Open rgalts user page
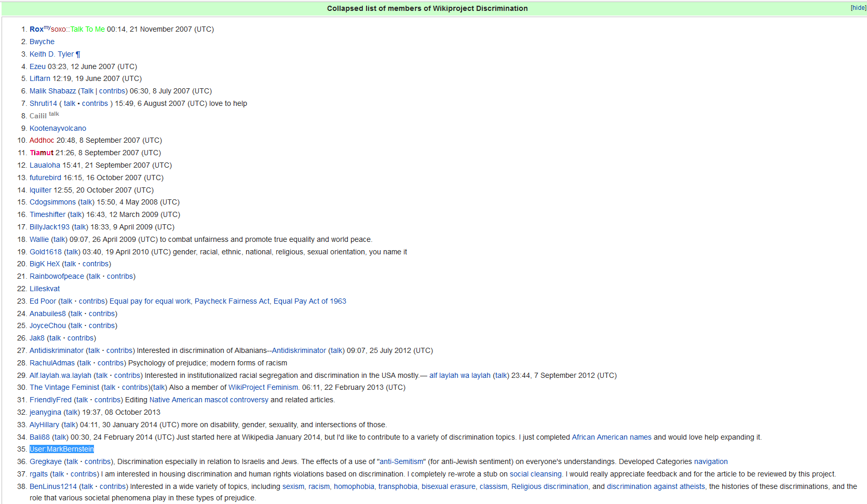Screen dimensions: 867x504 [38, 474]
